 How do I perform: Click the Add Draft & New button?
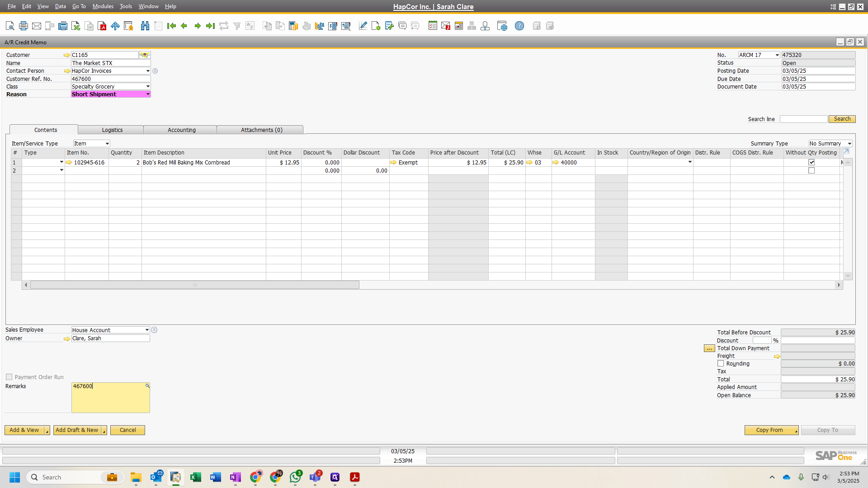pos(77,430)
